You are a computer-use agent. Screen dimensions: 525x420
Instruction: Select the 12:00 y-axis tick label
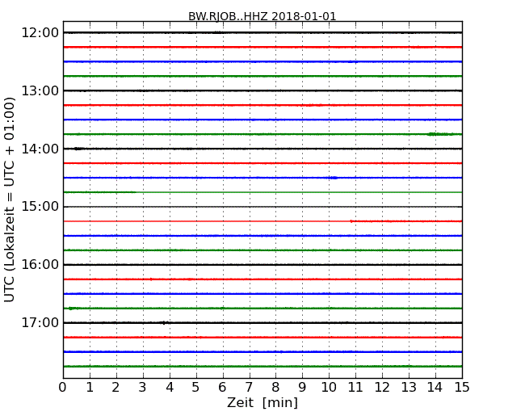pyautogui.click(x=40, y=33)
